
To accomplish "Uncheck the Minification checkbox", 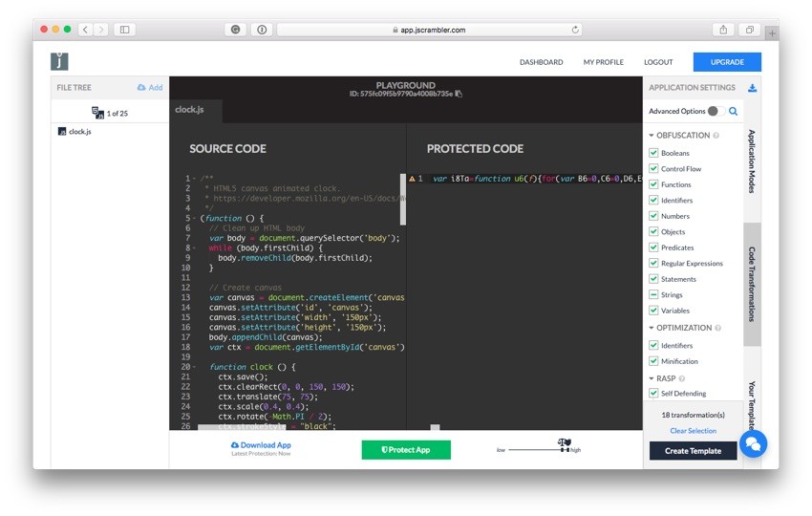I will coord(653,361).
